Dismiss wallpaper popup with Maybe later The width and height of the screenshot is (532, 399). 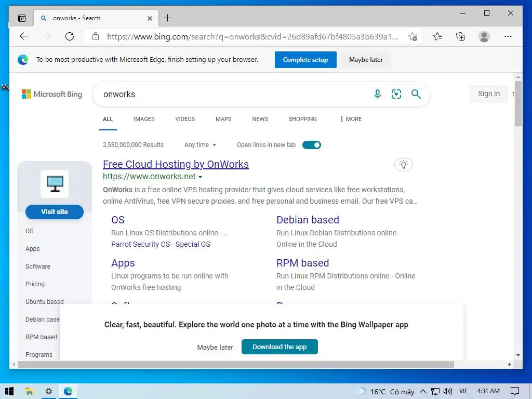point(215,347)
